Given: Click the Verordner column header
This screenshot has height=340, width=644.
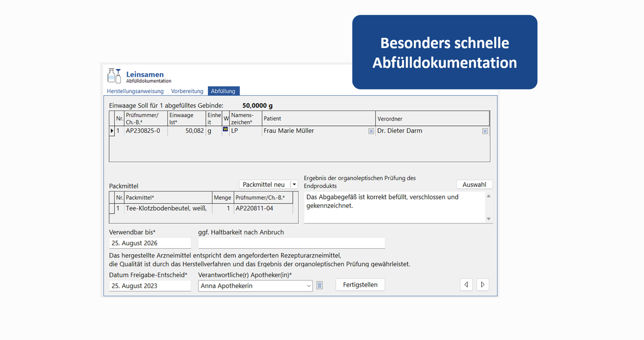Looking at the screenshot, I should [433, 119].
